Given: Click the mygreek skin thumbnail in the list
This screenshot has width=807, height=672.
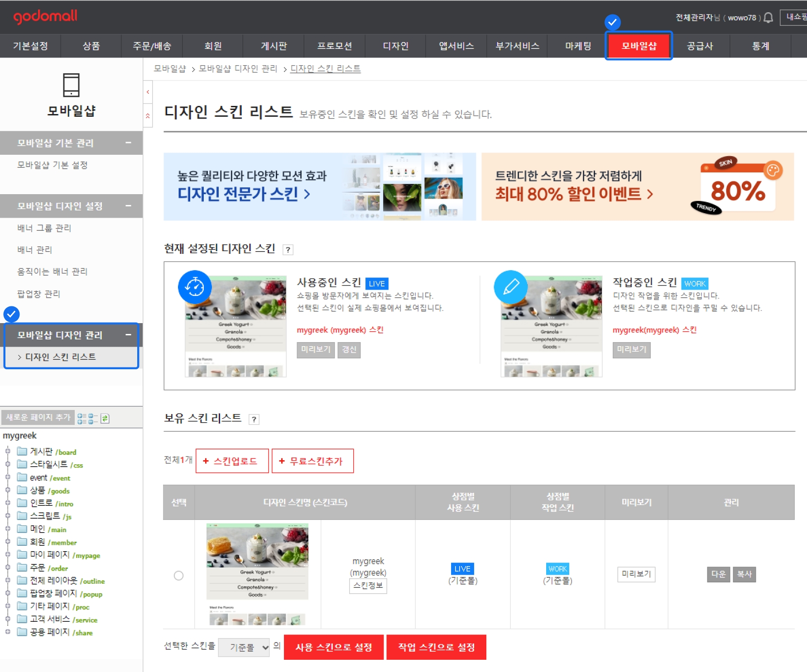Looking at the screenshot, I should click(x=257, y=574).
